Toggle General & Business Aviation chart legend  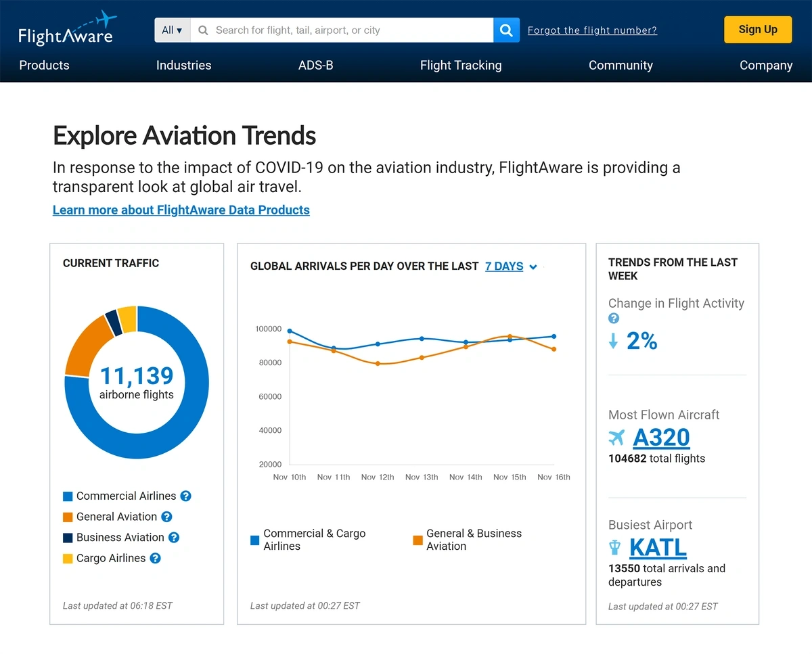click(467, 540)
